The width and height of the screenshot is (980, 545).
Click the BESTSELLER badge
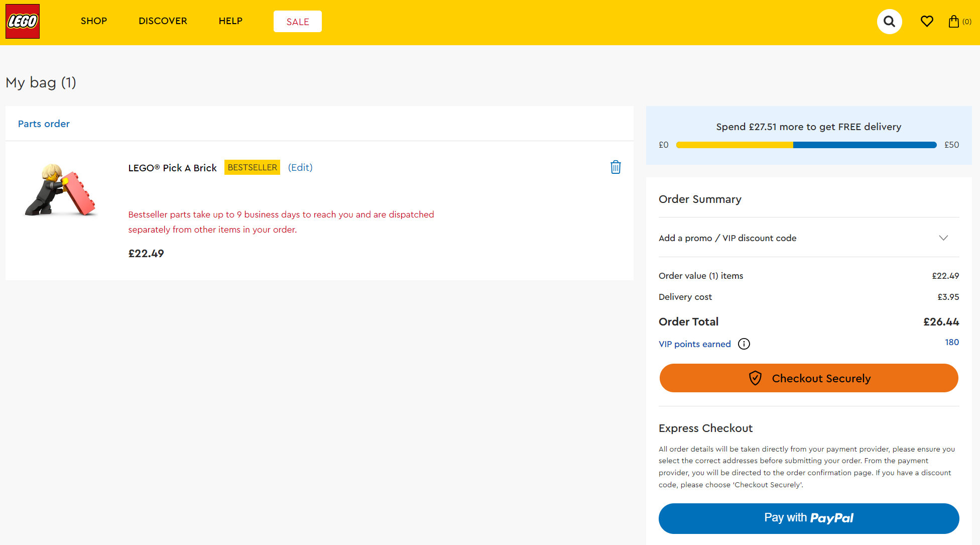pos(252,168)
